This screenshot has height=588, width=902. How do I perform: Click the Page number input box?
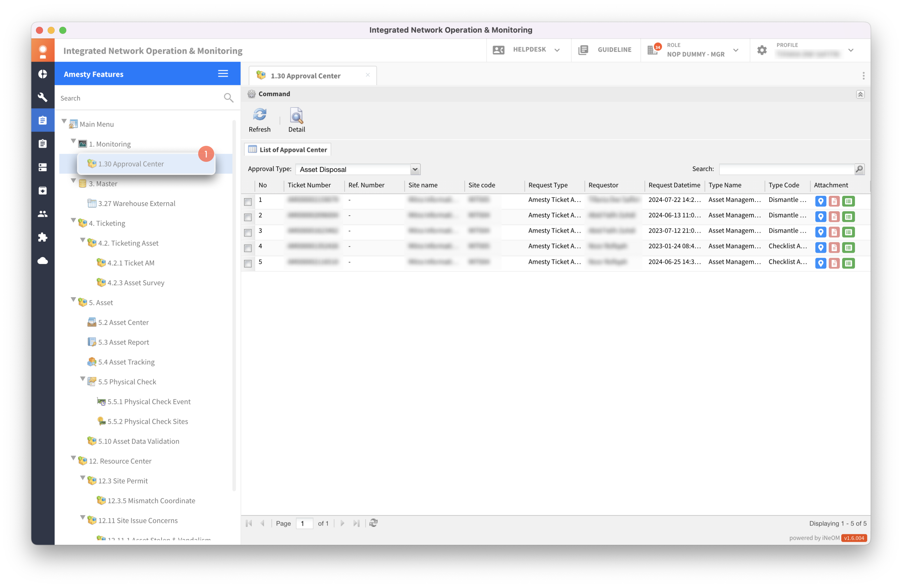click(304, 524)
